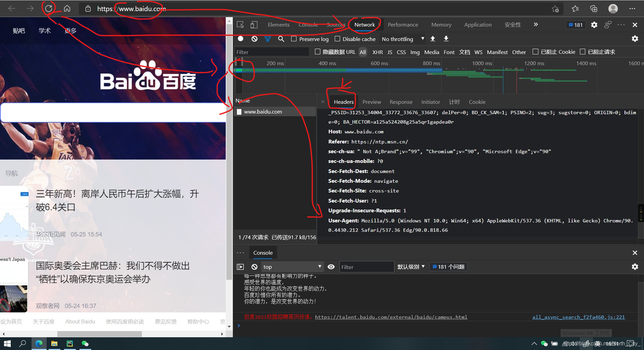The width and height of the screenshot is (644, 350).
Task: Create a live expression
Action: (331, 267)
